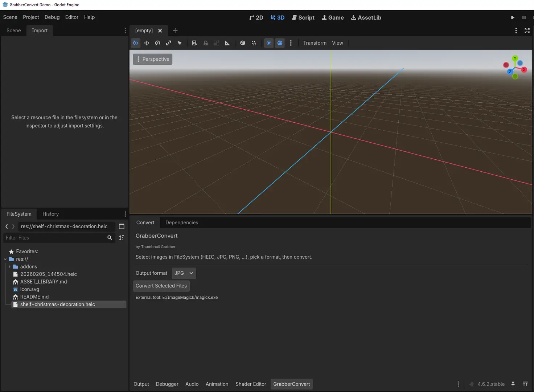Toggle the FileSystem split mode icon
Screen dimensions: 534x392
tap(122, 226)
